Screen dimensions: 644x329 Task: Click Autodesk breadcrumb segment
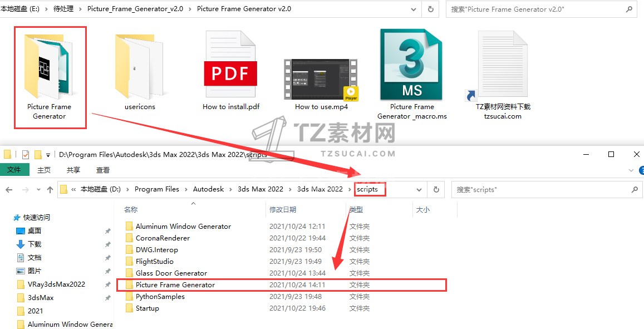(x=209, y=189)
